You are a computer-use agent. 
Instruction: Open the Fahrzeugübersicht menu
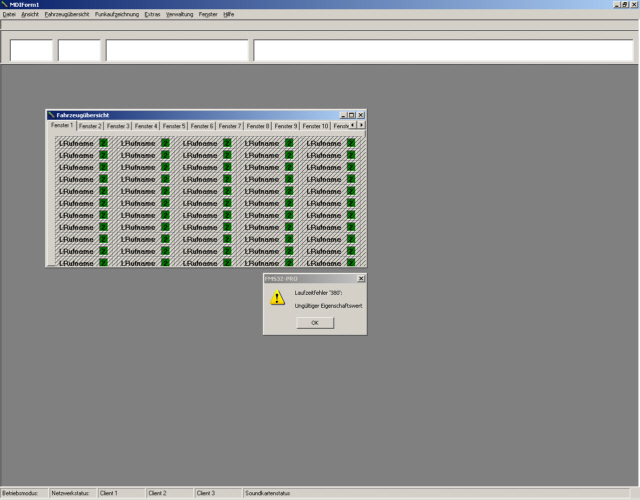click(67, 15)
